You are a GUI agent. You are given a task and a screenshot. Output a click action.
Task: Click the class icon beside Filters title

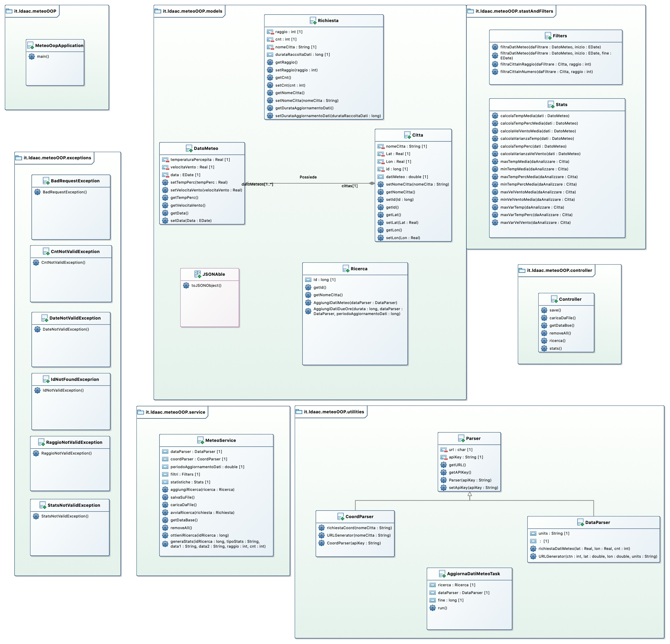(548, 36)
